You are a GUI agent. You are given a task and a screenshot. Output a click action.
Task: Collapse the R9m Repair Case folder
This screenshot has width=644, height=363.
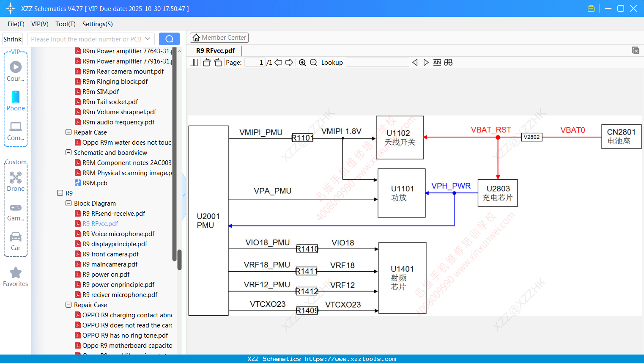(x=69, y=132)
